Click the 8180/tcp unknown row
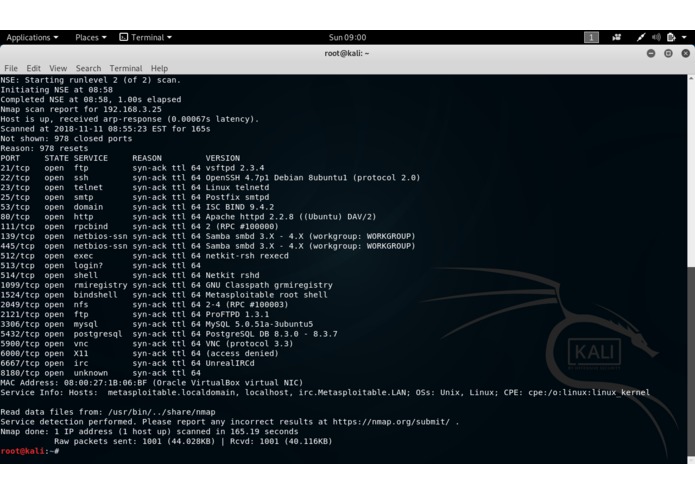Viewport: 695px width, 494px height. [101, 373]
